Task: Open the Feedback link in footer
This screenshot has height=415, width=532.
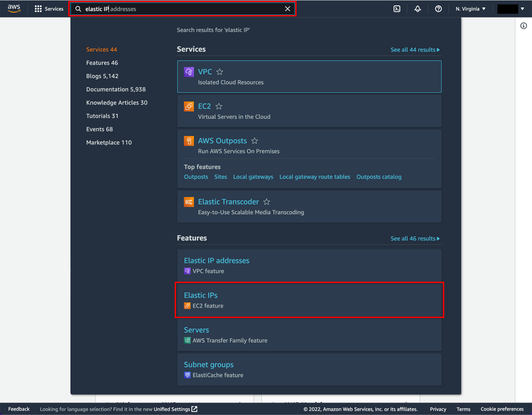Action: [x=19, y=409]
